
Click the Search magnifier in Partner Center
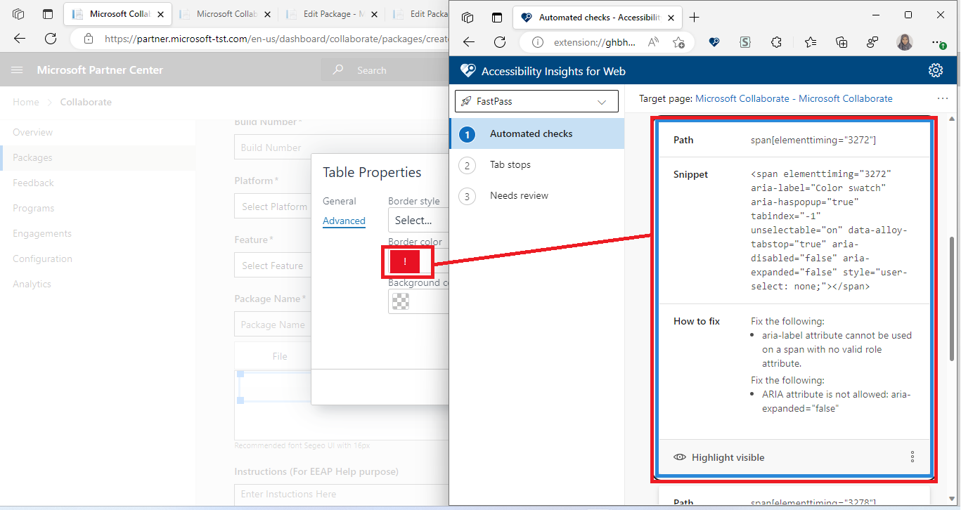338,70
